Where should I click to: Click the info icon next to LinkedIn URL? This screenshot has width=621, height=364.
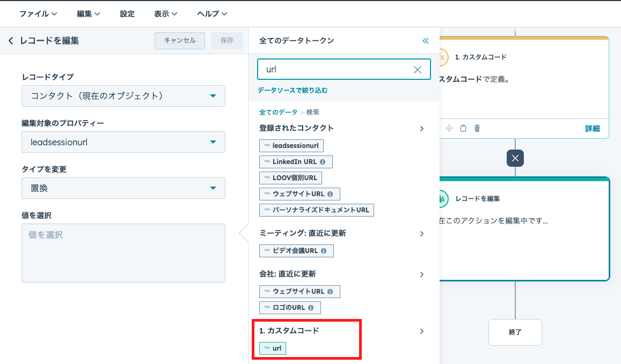[323, 161]
